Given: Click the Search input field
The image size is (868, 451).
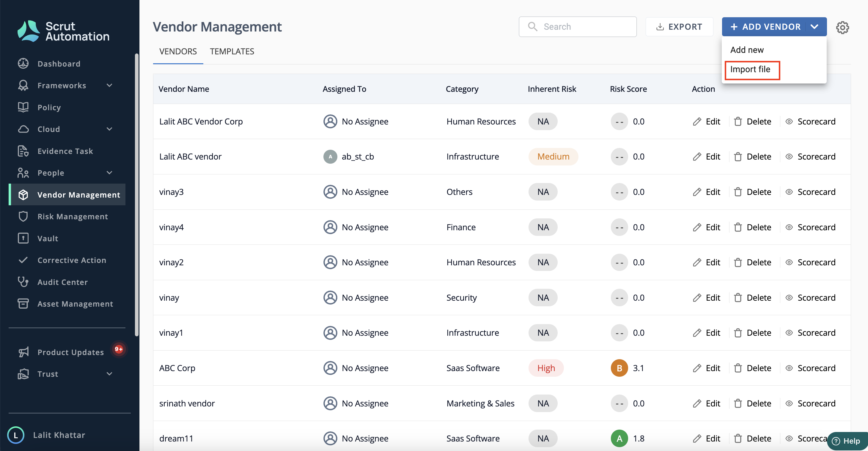Looking at the screenshot, I should (578, 27).
